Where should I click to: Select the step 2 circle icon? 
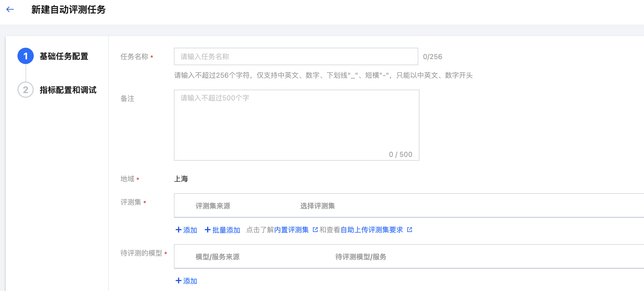point(26,90)
